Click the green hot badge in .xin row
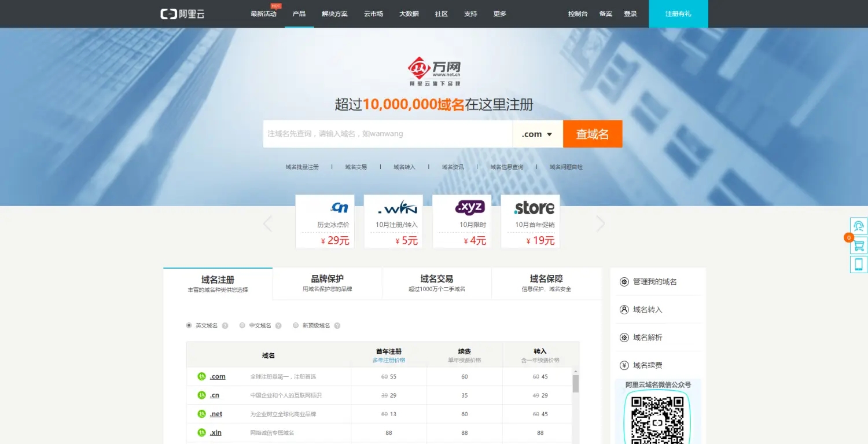The width and height of the screenshot is (868, 444). coord(201,432)
